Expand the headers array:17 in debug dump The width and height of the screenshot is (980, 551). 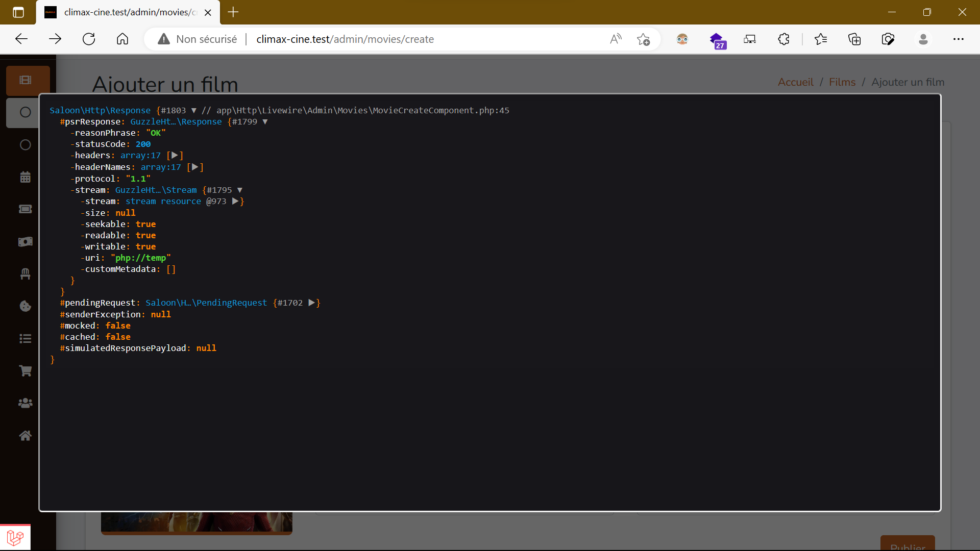point(176,155)
